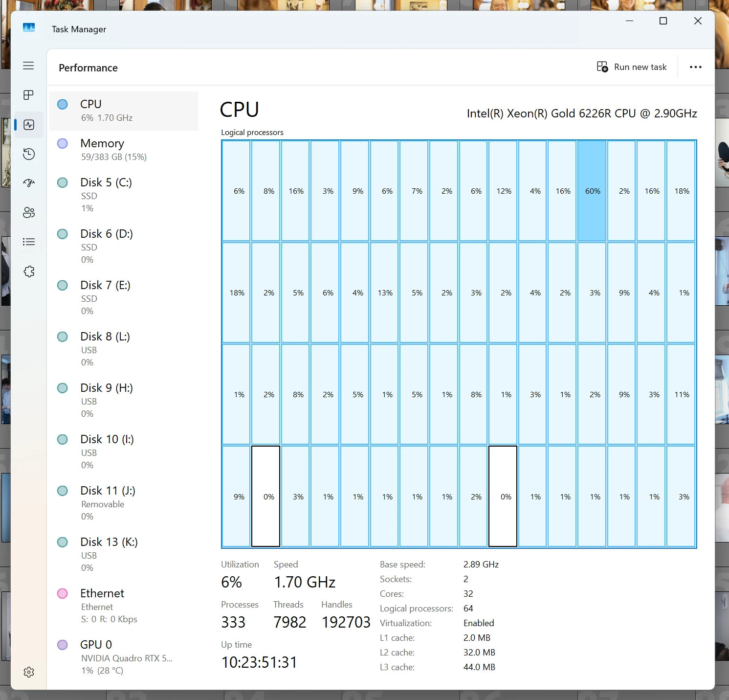The image size is (729, 700).
Task: Select Disk 11 (J:) Removable entry
Action: 124,503
